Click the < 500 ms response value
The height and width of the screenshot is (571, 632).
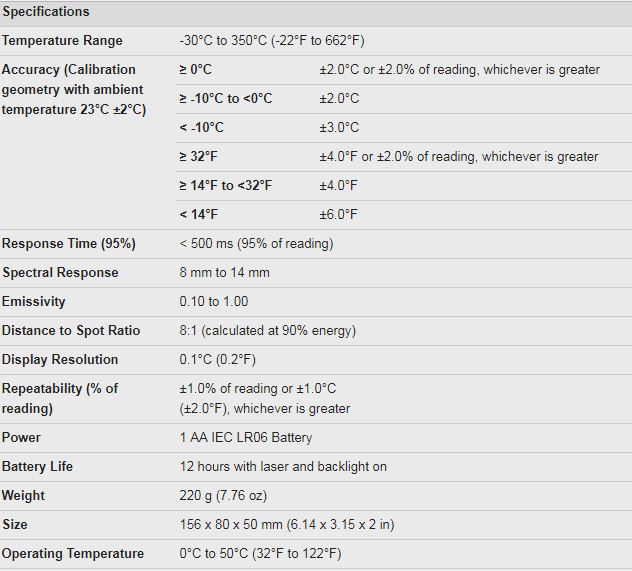256,244
